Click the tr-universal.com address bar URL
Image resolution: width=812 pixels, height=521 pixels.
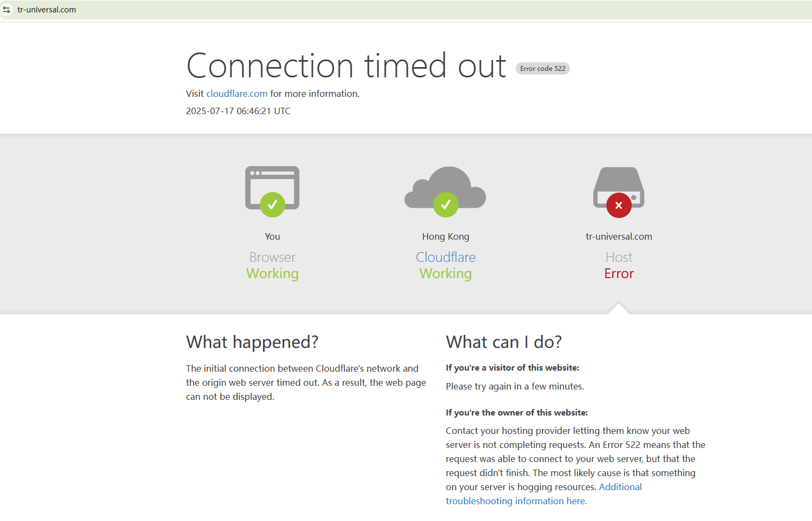[x=47, y=10]
